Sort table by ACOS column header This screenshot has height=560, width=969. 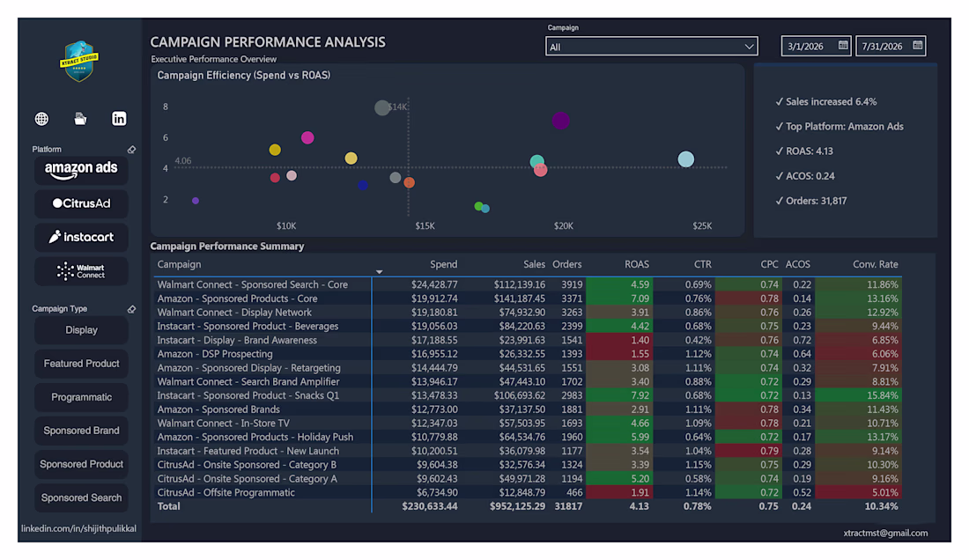(798, 264)
